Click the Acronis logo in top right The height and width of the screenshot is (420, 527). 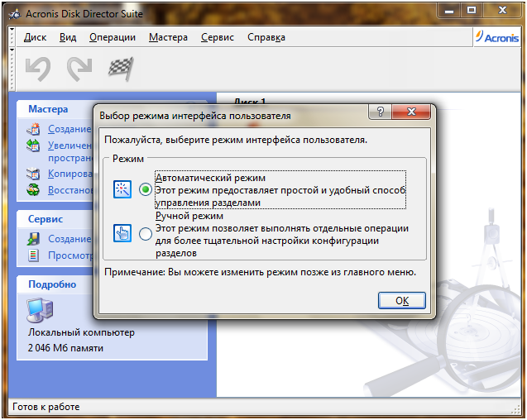tap(497, 37)
